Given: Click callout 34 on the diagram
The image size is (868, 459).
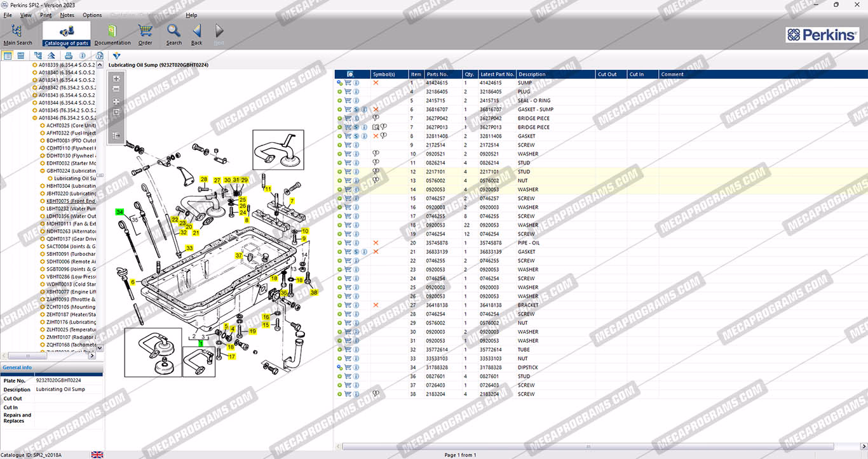Looking at the screenshot, I should tap(119, 211).
